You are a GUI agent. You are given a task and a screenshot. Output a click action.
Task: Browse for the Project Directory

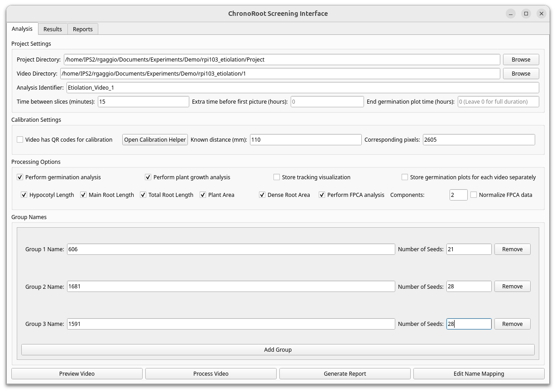[x=520, y=59]
